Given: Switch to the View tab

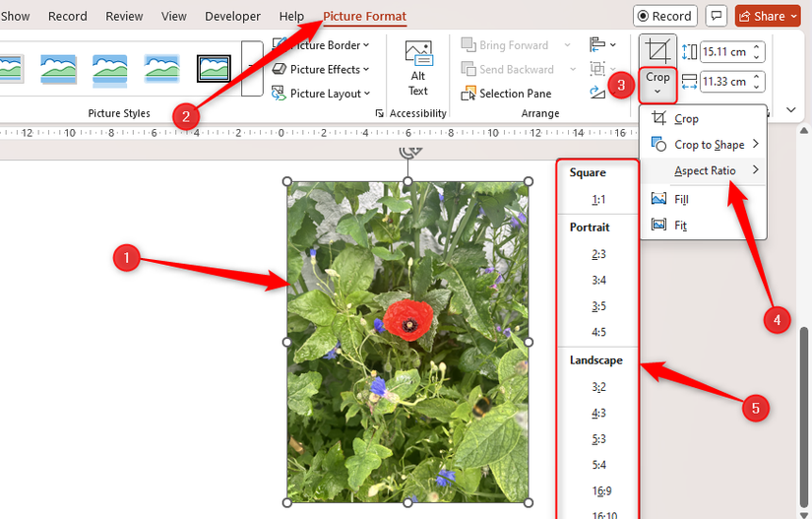Looking at the screenshot, I should click(x=173, y=16).
